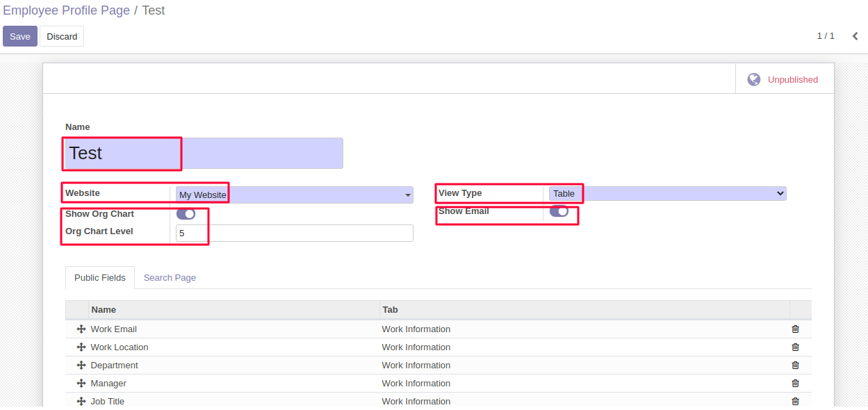Click the Save button
This screenshot has width=868, height=410.
(20, 36)
